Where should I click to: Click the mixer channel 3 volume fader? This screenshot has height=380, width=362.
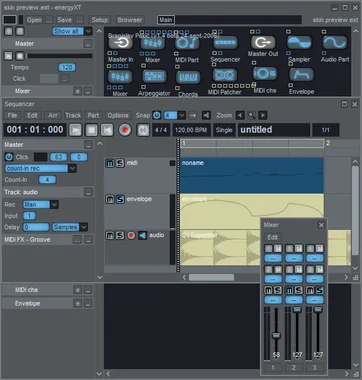[318, 310]
